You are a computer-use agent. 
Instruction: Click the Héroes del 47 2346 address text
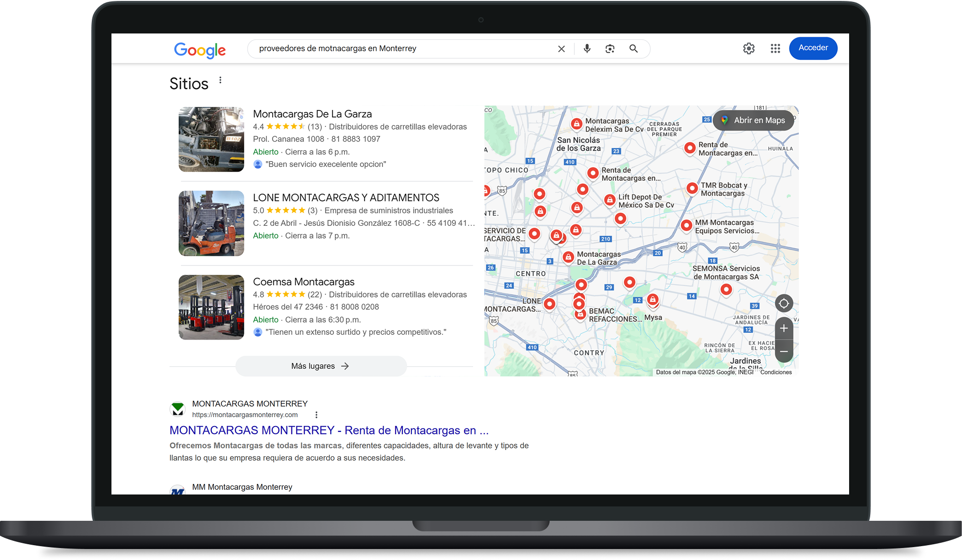pos(288,307)
